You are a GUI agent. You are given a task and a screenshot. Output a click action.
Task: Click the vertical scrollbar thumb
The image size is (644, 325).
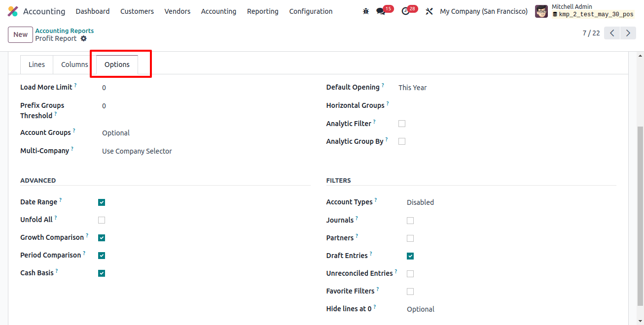click(641, 216)
